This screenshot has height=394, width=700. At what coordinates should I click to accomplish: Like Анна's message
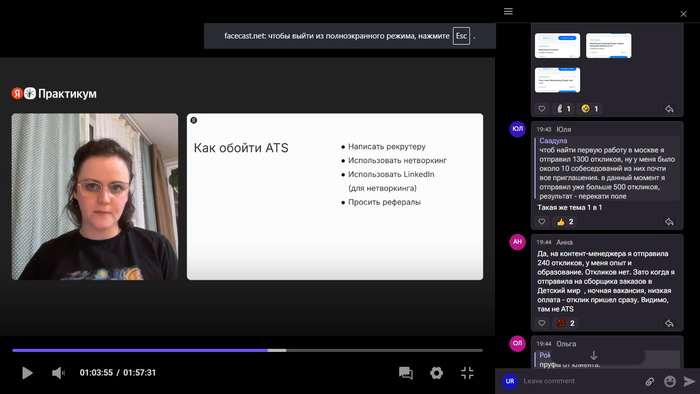pos(542,323)
